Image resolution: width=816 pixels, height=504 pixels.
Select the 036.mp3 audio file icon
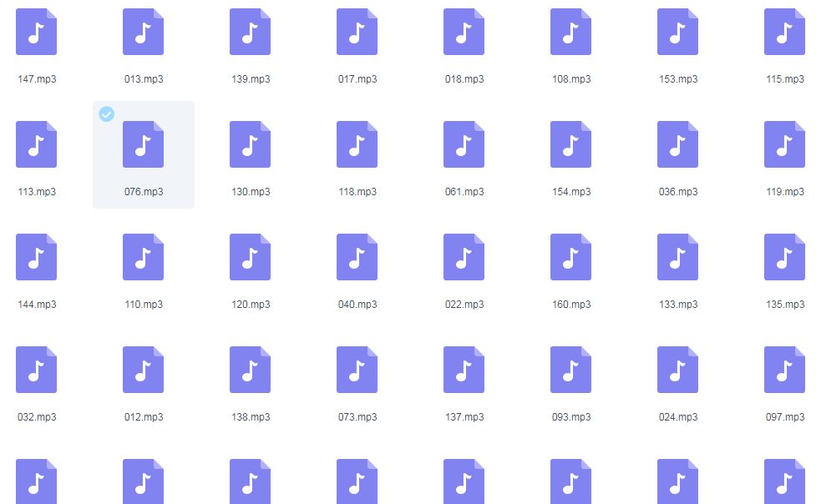(677, 144)
